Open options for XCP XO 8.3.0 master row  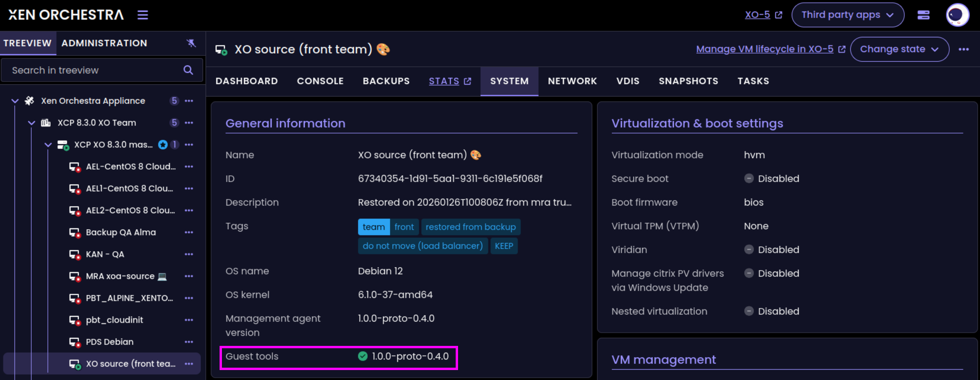click(189, 145)
